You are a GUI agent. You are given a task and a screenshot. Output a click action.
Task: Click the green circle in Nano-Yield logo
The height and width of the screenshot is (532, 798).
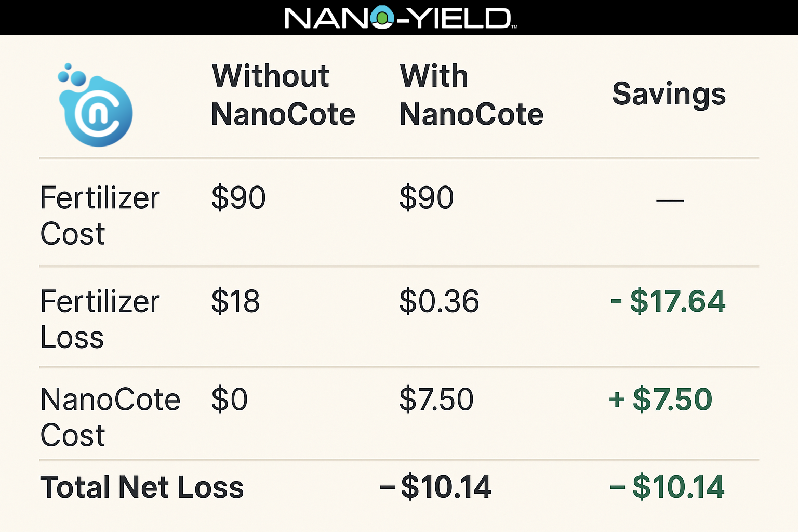382,19
